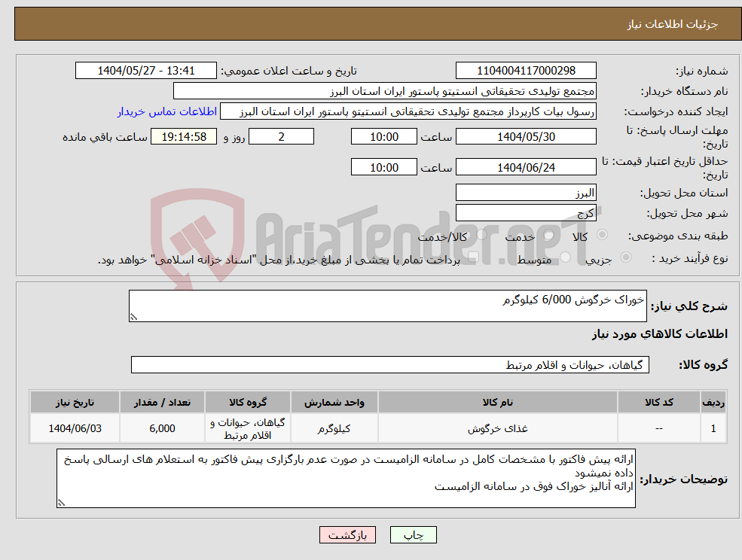
Task: Choose "جزیی" purchase process type option
Action: [624, 257]
